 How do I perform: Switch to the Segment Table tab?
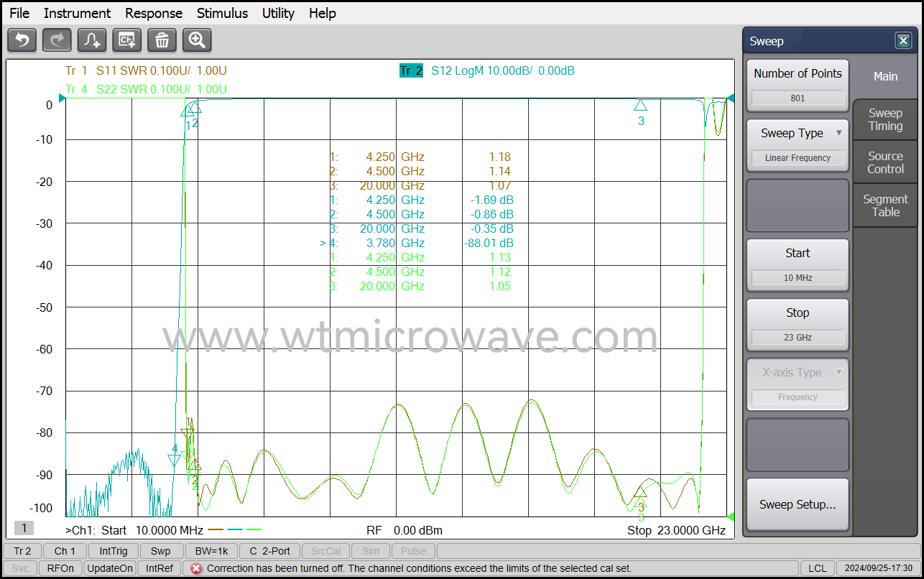(885, 205)
